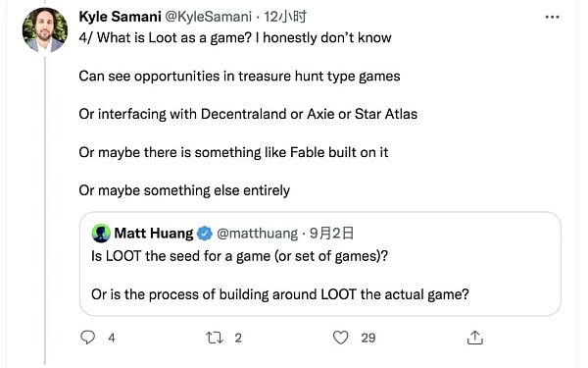This screenshot has width=588, height=368.
Task: Click the Matt Huang display name
Action: coord(154,234)
